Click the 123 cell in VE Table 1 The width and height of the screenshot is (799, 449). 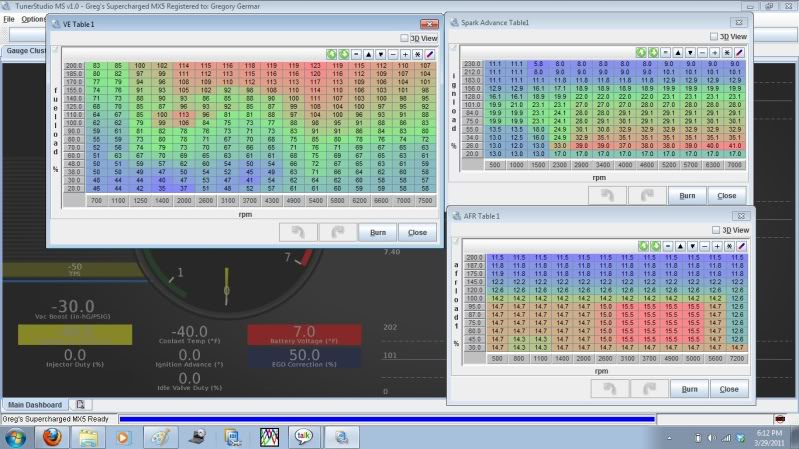(x=315, y=66)
